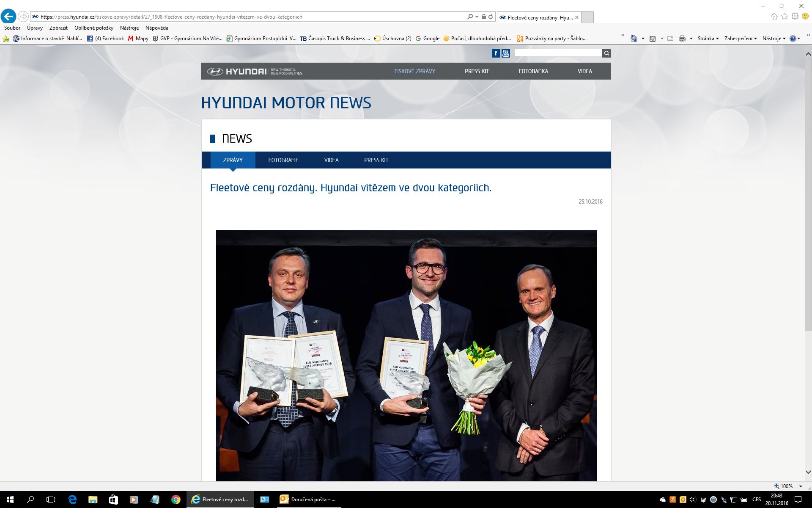The image size is (812, 508).
Task: Click the site search text field
Action: (x=558, y=53)
